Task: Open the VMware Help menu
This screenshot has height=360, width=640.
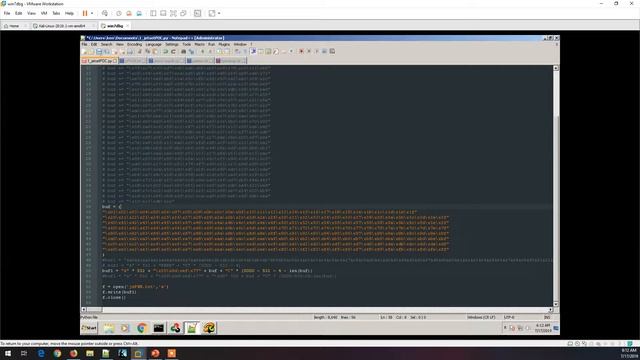Action: click(69, 13)
